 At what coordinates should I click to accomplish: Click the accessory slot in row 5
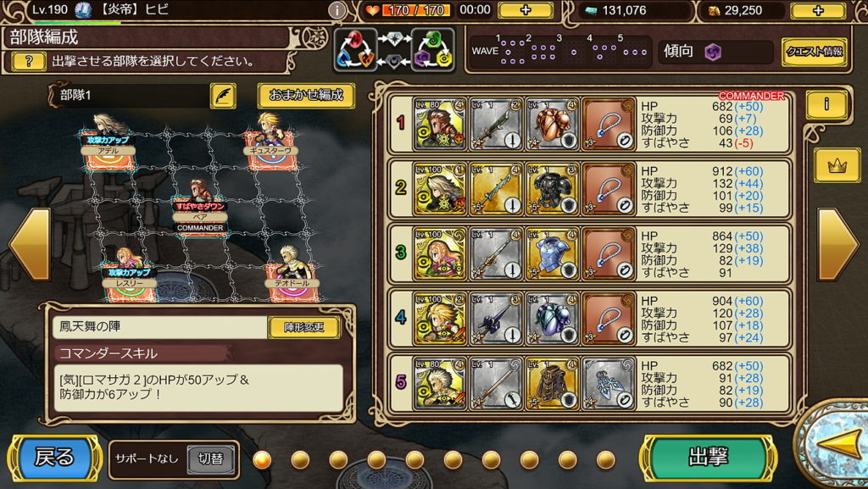(x=608, y=383)
